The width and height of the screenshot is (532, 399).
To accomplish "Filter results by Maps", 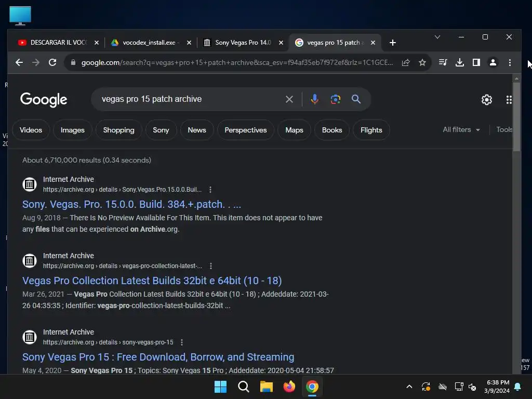I will (294, 130).
